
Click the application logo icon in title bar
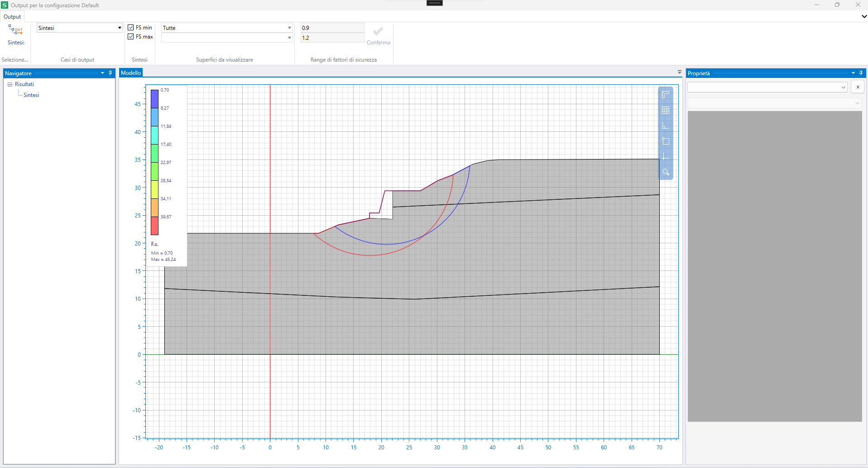5,5
